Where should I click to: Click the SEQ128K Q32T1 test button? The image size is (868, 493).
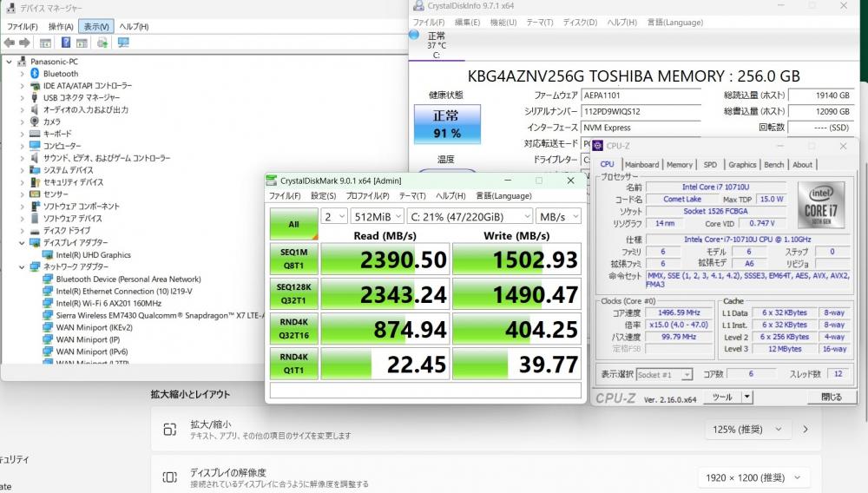pyautogui.click(x=294, y=294)
